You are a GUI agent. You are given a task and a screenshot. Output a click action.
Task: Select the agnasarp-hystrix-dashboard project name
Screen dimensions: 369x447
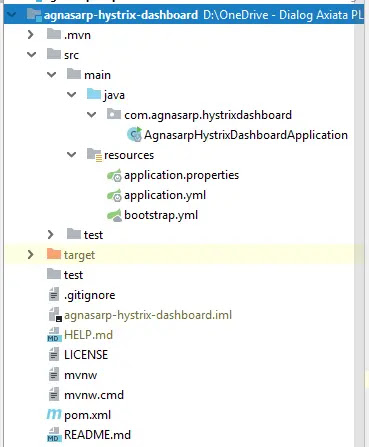coord(121,15)
